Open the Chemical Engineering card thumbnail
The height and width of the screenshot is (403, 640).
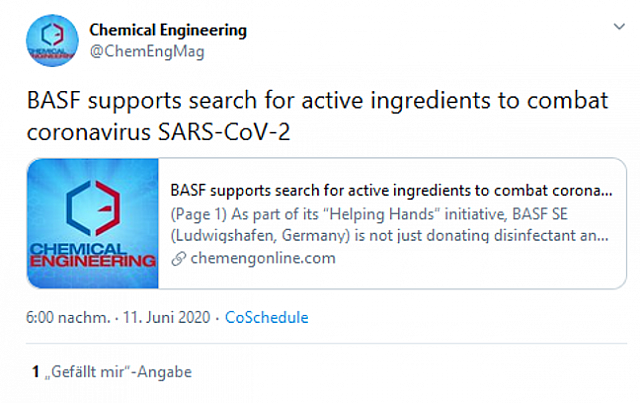[93, 223]
